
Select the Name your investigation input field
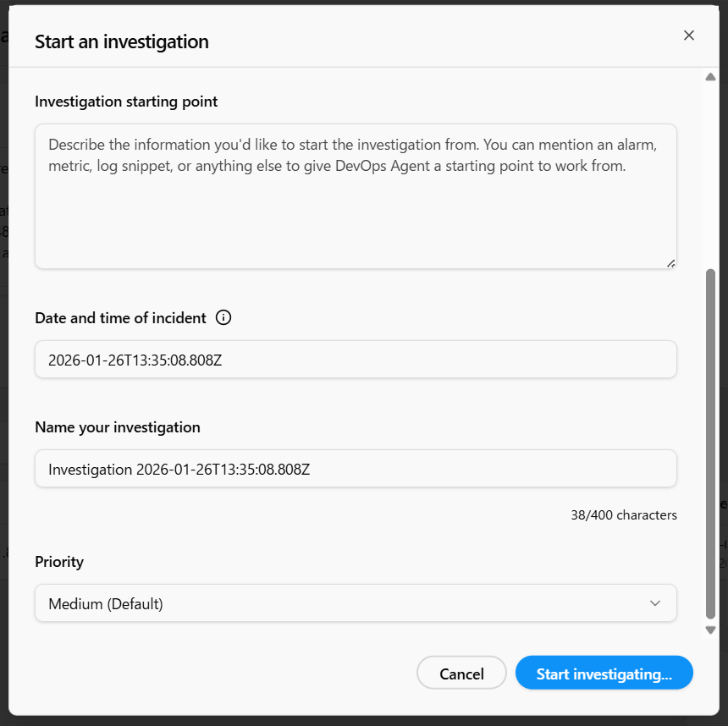tap(356, 469)
